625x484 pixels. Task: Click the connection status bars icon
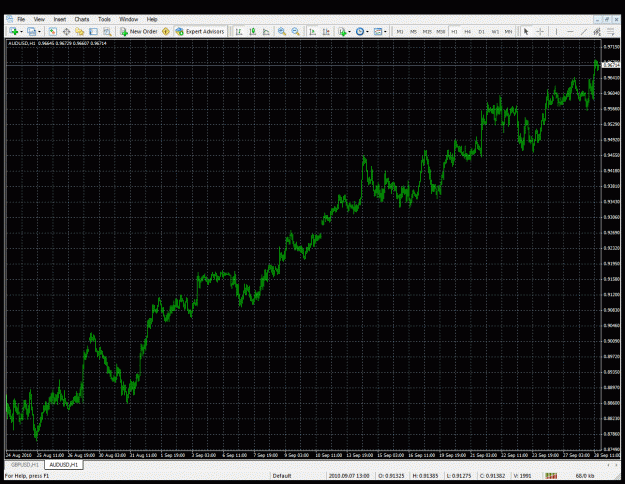tap(551, 476)
